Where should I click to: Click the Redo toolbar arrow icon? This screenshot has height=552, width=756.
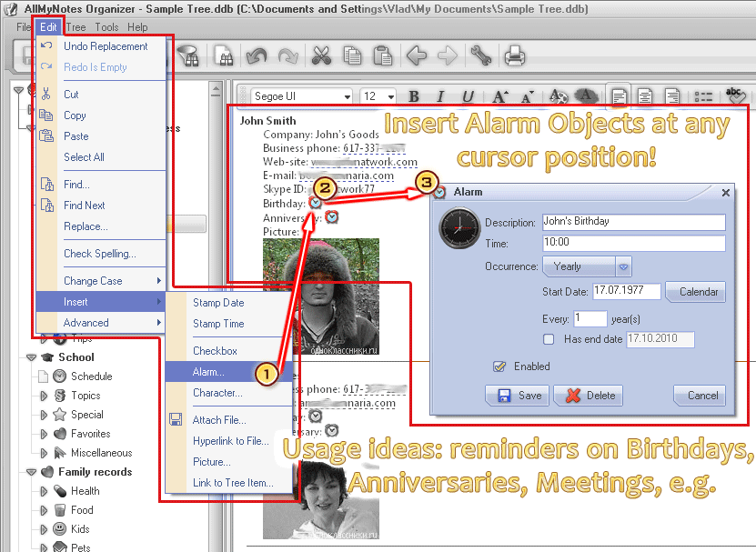point(288,55)
